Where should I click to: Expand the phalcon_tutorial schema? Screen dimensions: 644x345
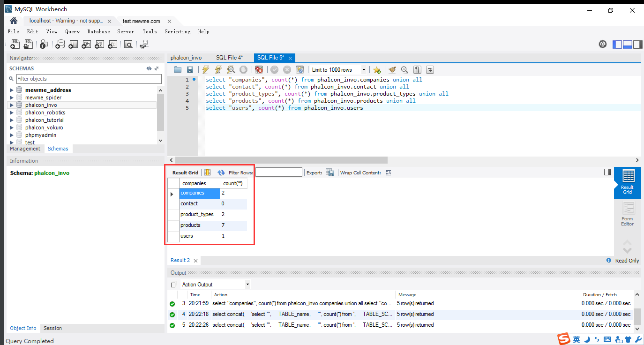12,120
